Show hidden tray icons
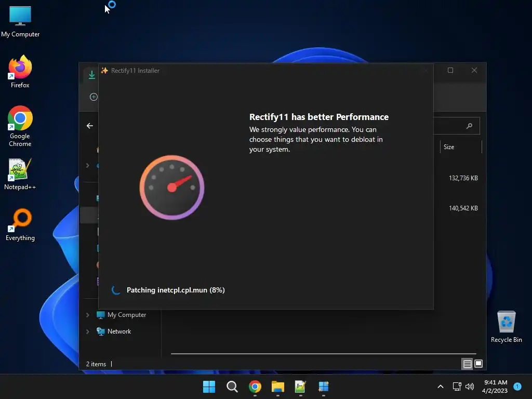 pyautogui.click(x=441, y=387)
